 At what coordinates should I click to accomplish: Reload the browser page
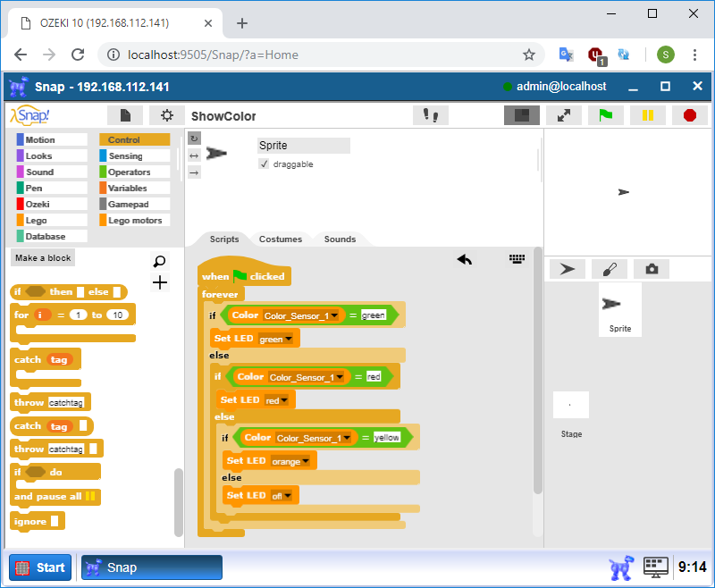78,55
